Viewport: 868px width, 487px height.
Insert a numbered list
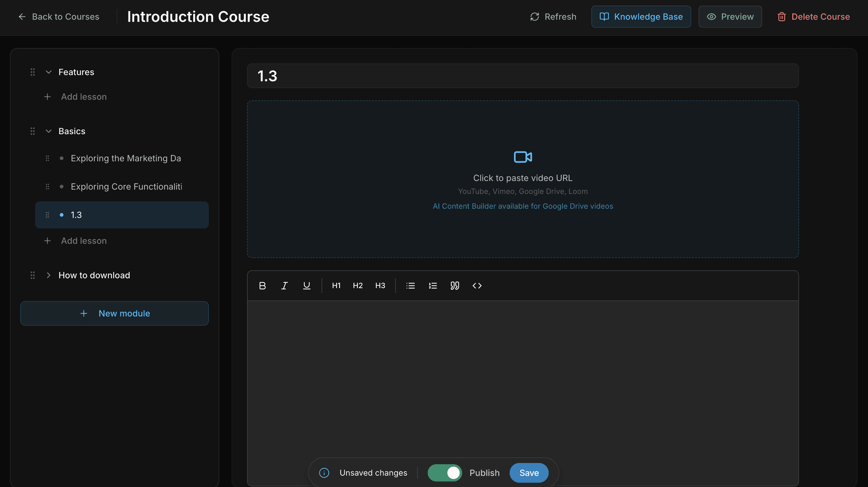[x=433, y=285]
